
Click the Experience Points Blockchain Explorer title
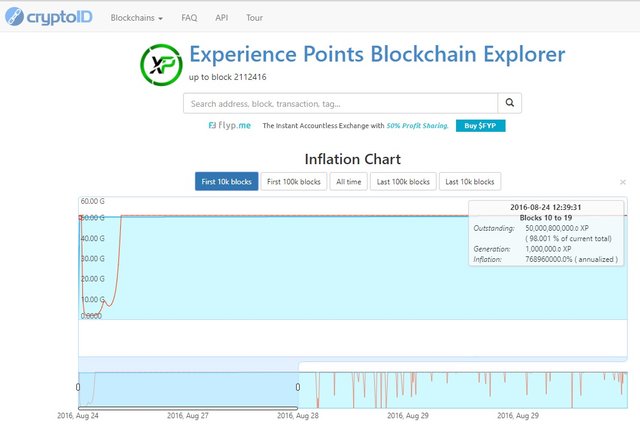[376, 54]
